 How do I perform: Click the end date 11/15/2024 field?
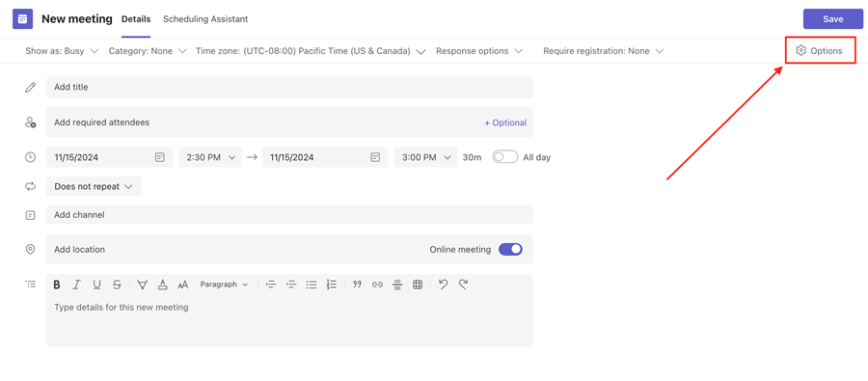coord(326,157)
